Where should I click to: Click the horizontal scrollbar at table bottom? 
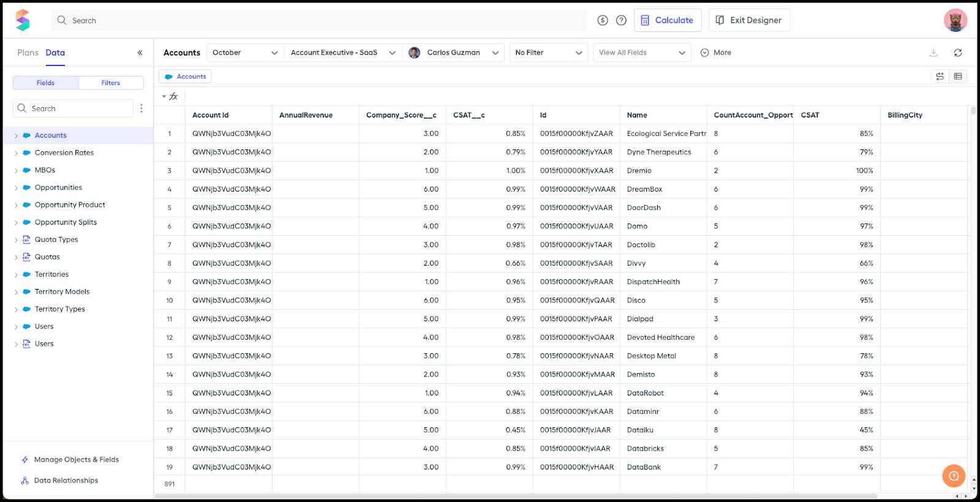point(516,496)
